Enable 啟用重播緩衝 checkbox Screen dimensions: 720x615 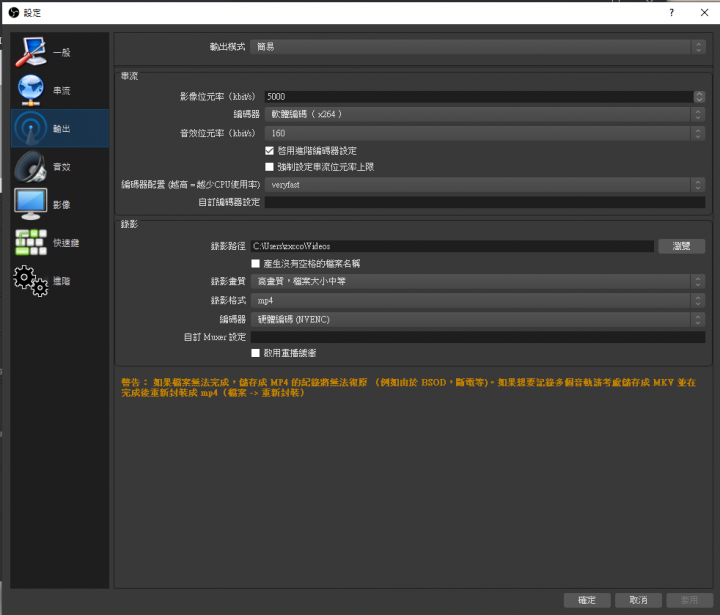[x=256, y=353]
